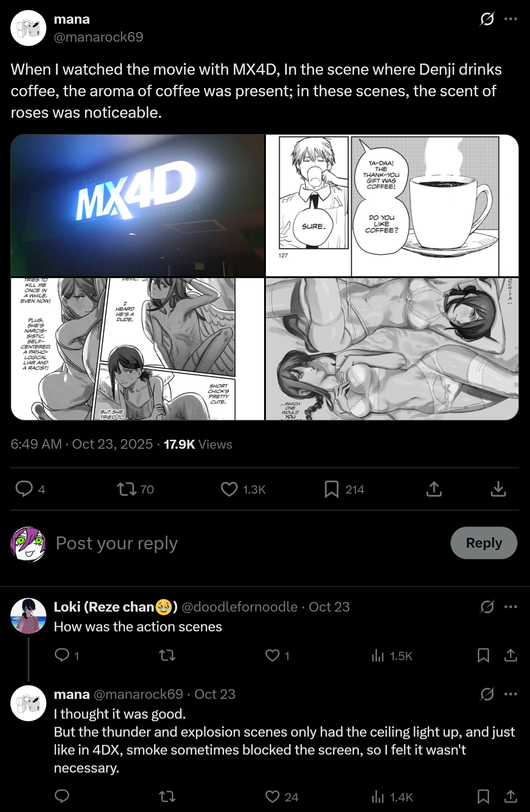
Task: Click the Grok icon on main post
Action: point(487,19)
